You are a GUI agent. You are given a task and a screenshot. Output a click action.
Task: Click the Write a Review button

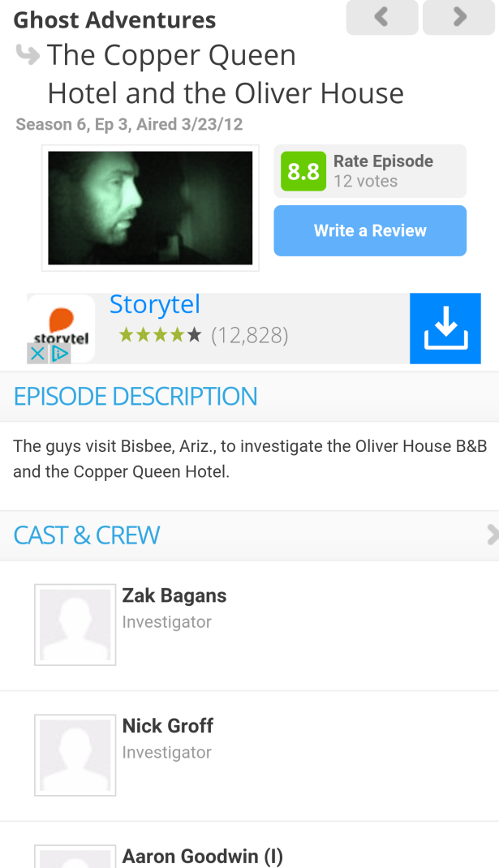pos(370,230)
